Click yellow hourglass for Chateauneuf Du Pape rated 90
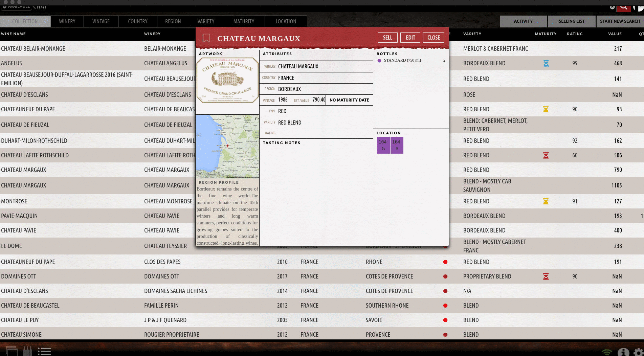 pyautogui.click(x=546, y=109)
